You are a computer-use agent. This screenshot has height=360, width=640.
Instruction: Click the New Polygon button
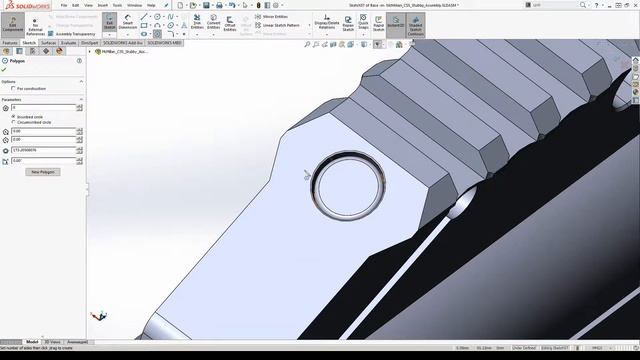point(43,172)
